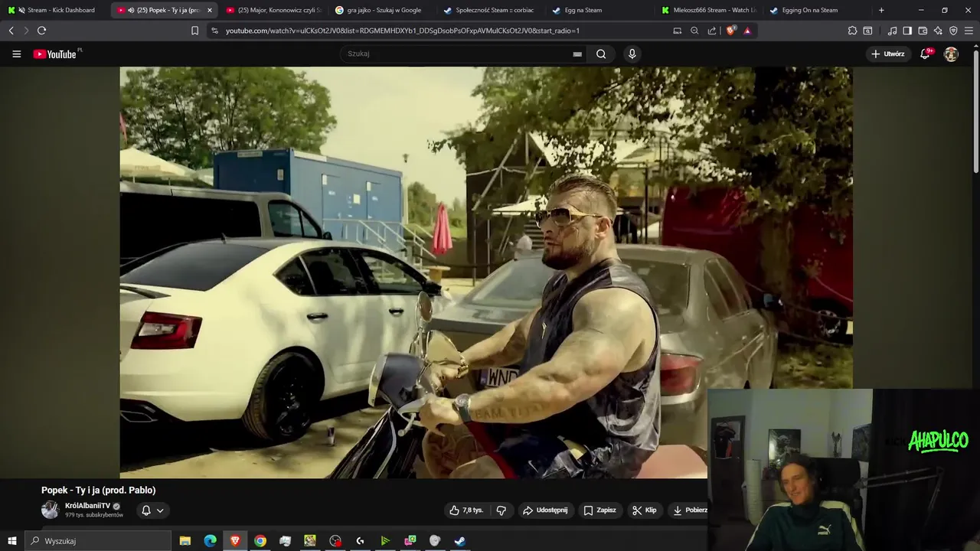
Task: Close the active Popek - Ty i ja tab
Action: 209,10
